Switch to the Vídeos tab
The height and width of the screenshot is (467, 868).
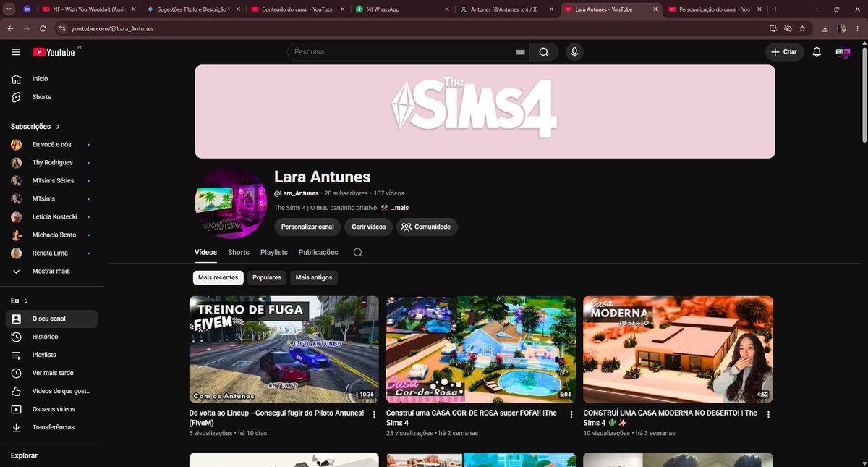click(x=205, y=253)
